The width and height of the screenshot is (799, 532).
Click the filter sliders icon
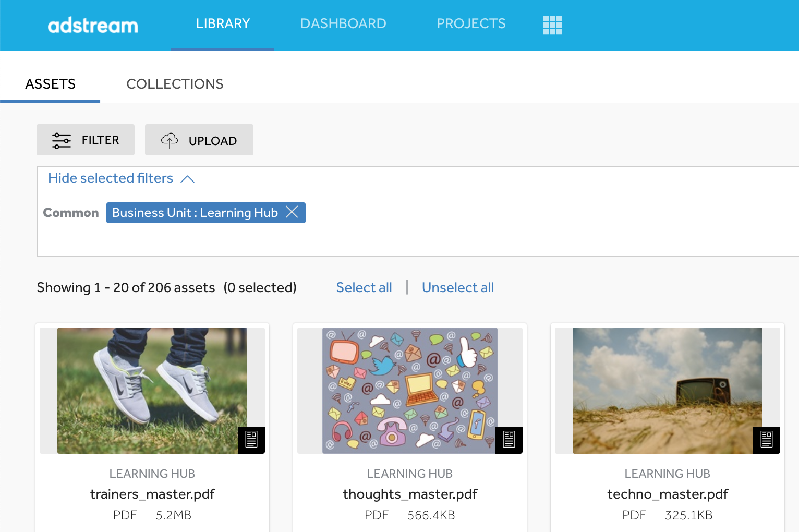tap(62, 140)
